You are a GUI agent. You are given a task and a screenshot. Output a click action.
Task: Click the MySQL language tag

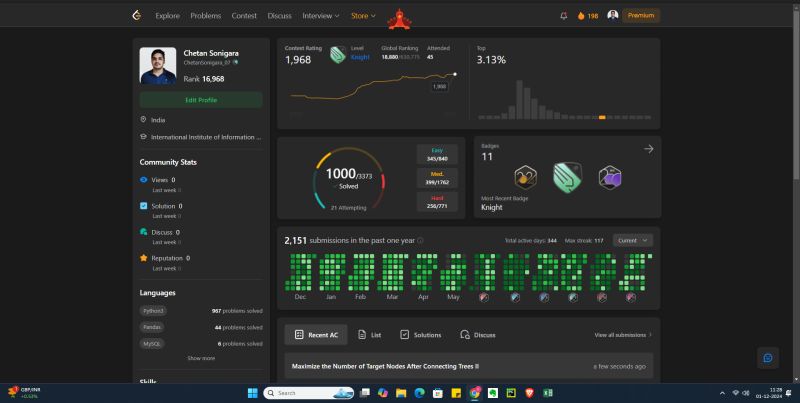pyautogui.click(x=152, y=344)
